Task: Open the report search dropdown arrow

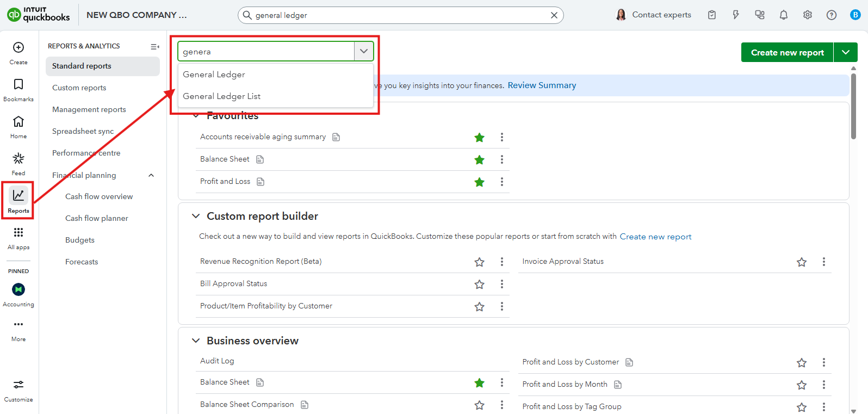Action: tap(364, 52)
